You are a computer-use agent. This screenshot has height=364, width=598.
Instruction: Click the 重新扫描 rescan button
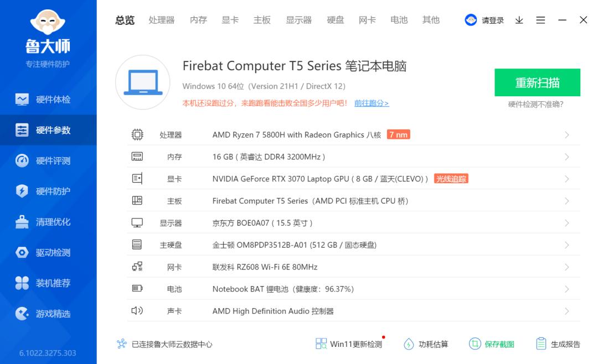pos(537,82)
